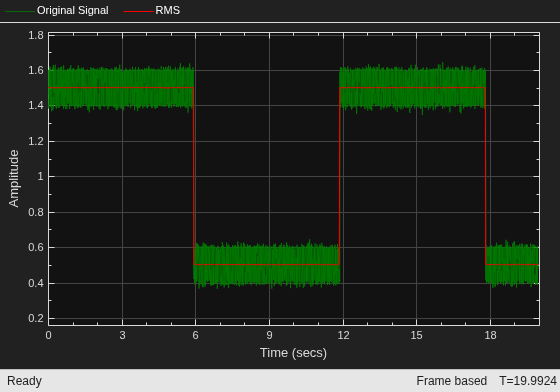Click the green Original Signal legend line
Viewport: 560px width, 392px height.
click(x=20, y=11)
